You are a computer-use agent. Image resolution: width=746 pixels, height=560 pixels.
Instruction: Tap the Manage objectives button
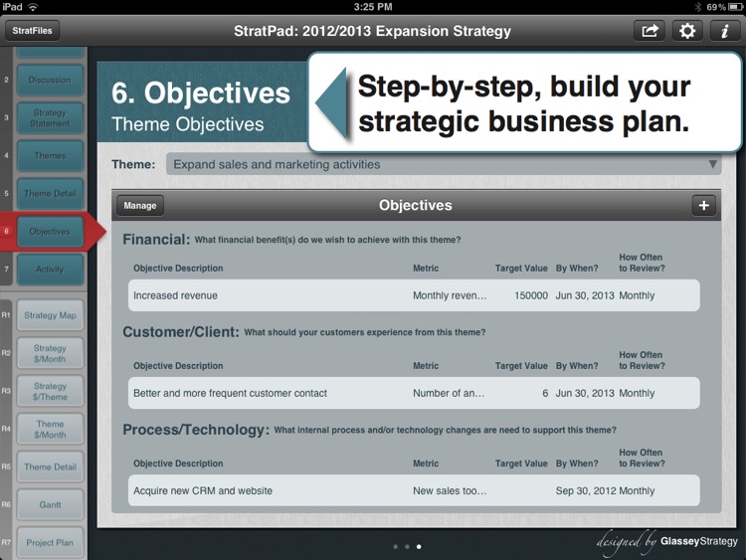pos(140,206)
